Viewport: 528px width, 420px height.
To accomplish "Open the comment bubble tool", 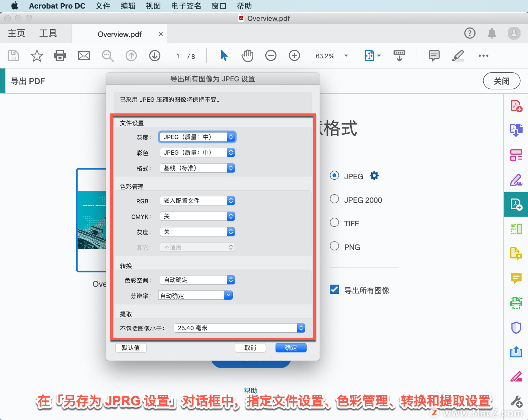I will (x=434, y=56).
